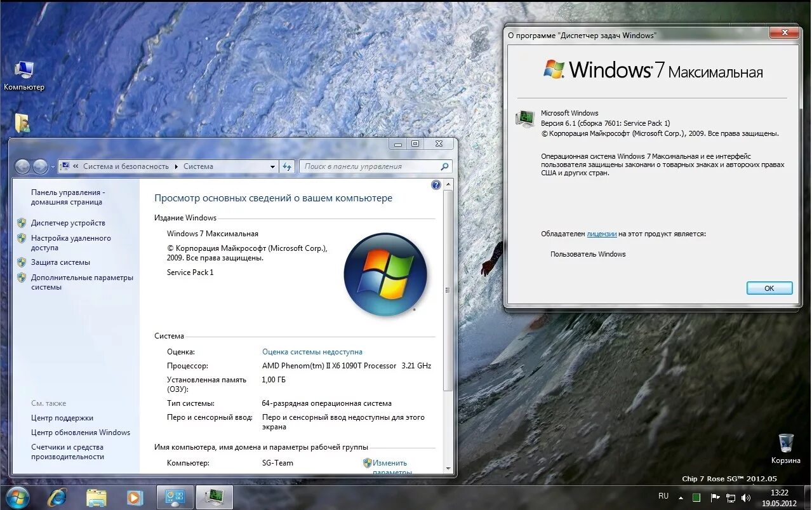The height and width of the screenshot is (510, 812).
Task: Launch Windows Media Player from the taskbar
Action: (x=135, y=497)
